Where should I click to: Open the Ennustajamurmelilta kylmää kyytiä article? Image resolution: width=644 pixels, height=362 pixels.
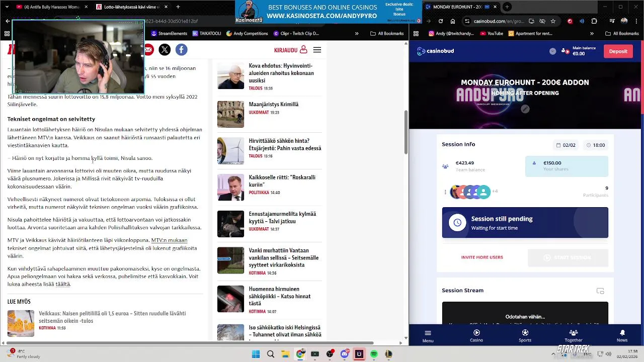[x=282, y=217]
